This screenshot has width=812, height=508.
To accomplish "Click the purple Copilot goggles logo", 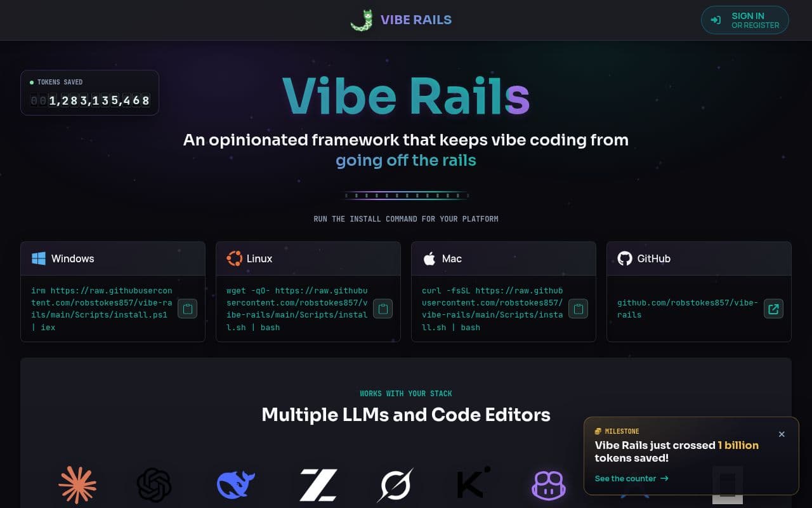I will tap(549, 486).
